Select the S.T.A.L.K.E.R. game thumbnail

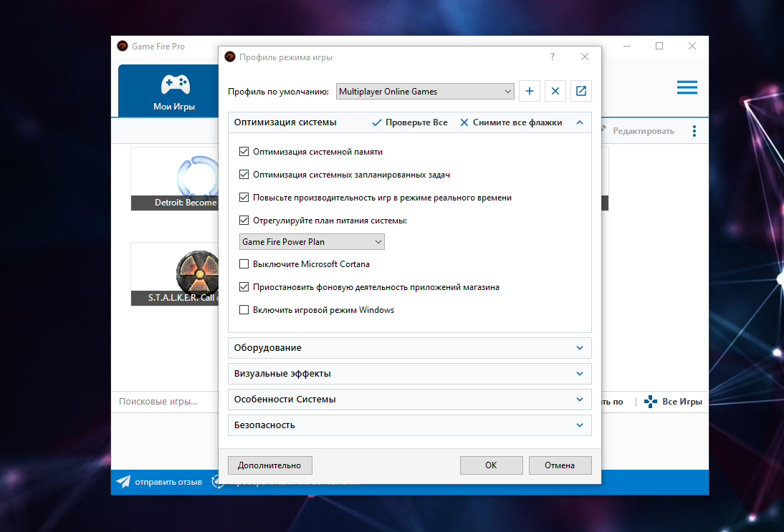[175, 274]
